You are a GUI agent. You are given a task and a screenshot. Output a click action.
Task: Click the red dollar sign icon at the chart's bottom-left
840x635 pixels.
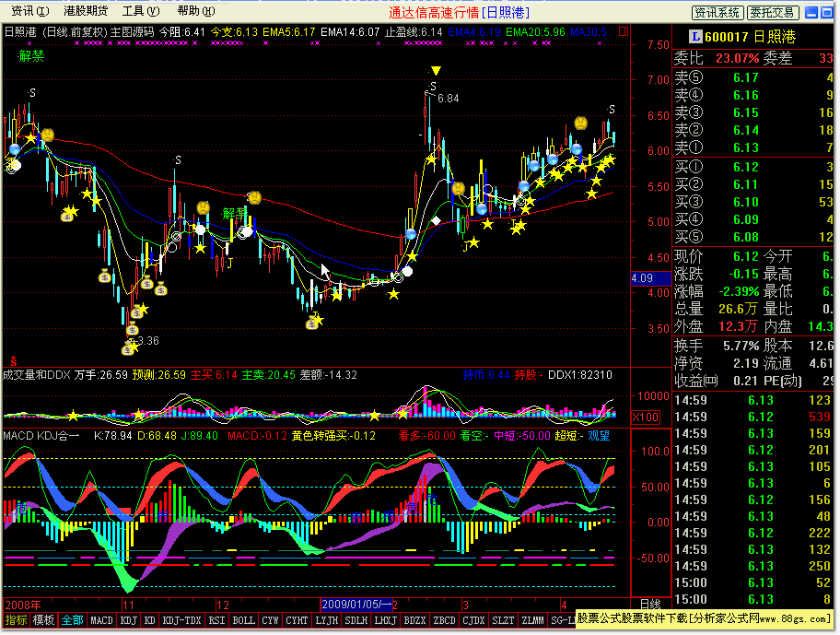(14, 361)
